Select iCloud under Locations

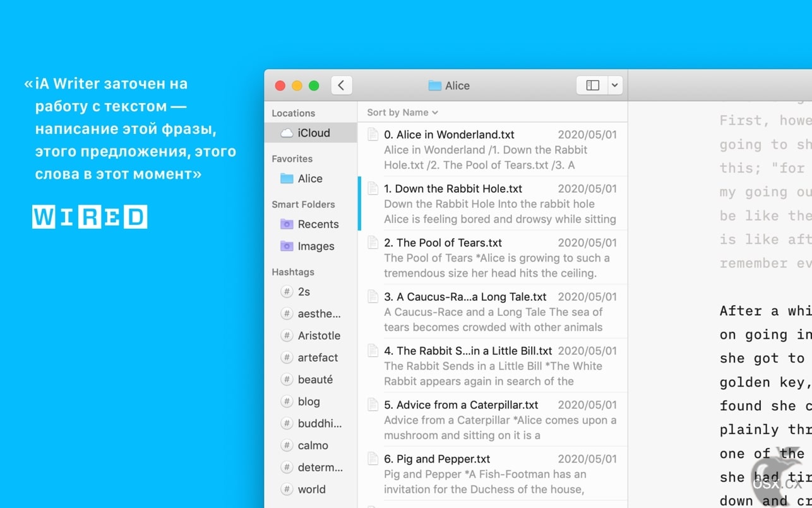pos(311,133)
